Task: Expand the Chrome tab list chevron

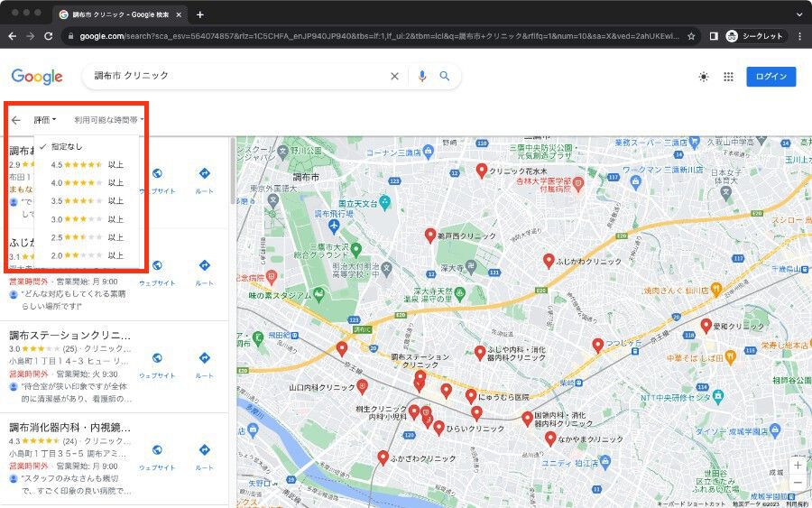Action: click(x=799, y=14)
